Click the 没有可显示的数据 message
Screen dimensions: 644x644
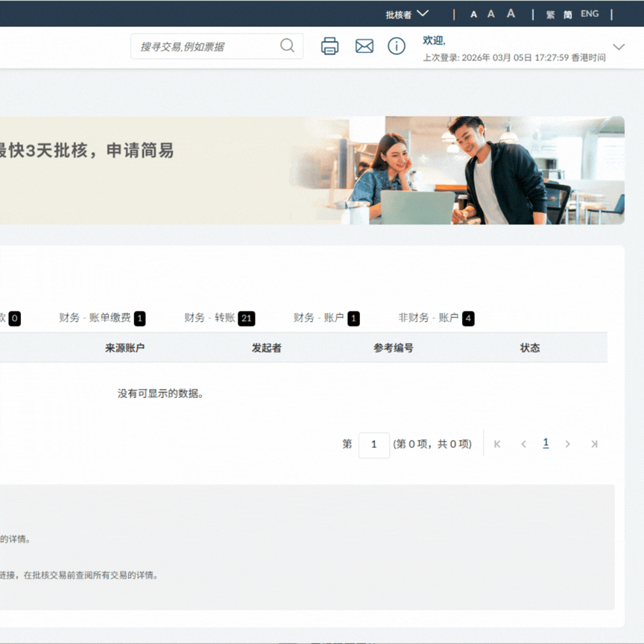tap(160, 394)
